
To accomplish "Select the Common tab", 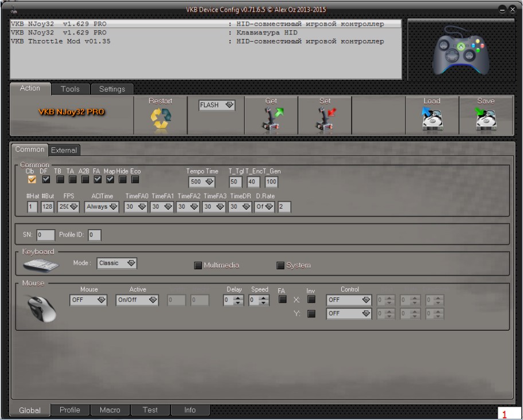I will point(30,150).
